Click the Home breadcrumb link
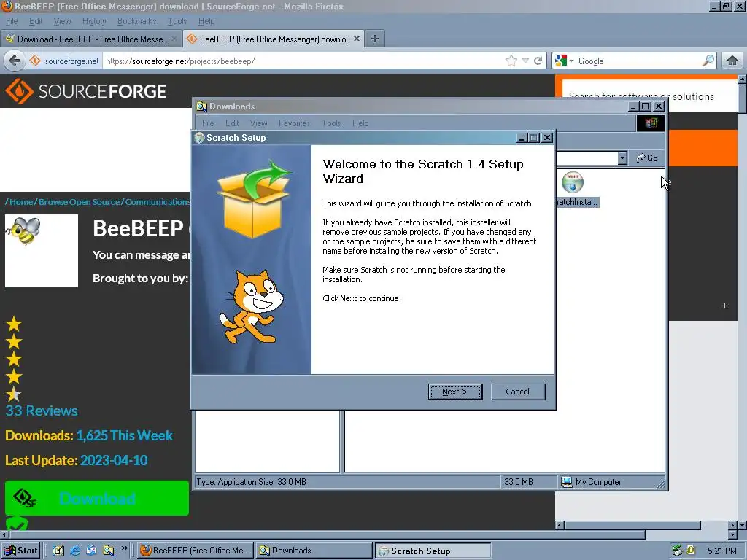This screenshot has height=560, width=747. coord(21,202)
